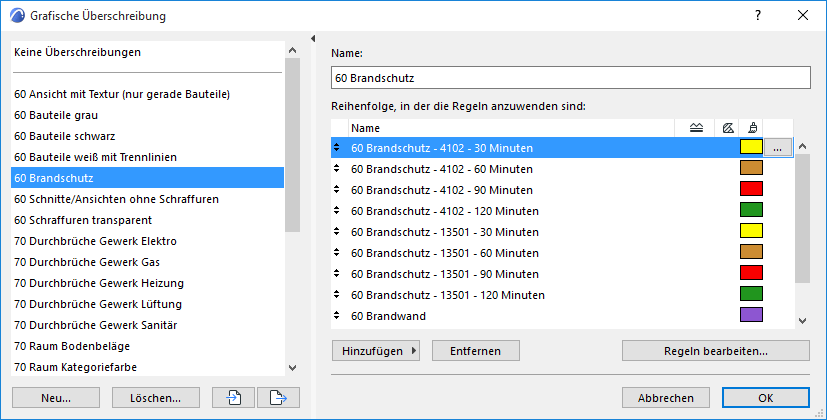Click the Neu button
The image size is (827, 420).
coord(55,397)
